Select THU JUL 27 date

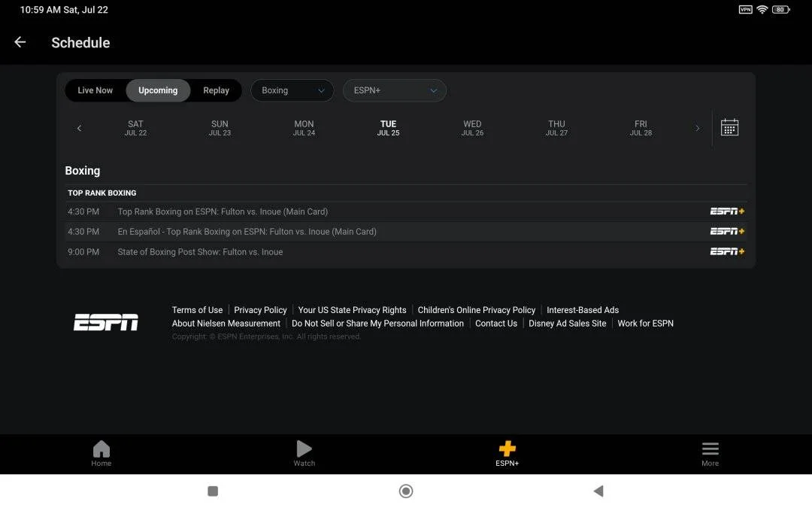tap(556, 128)
